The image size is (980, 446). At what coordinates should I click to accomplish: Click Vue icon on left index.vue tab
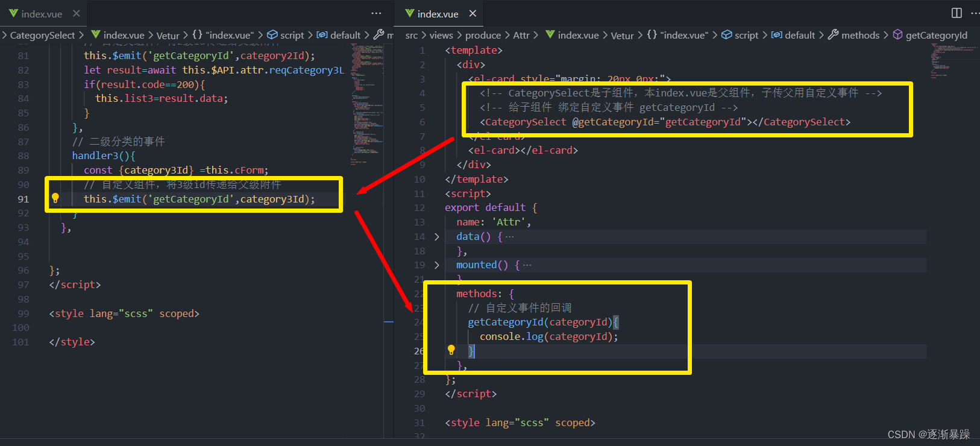coord(13,13)
